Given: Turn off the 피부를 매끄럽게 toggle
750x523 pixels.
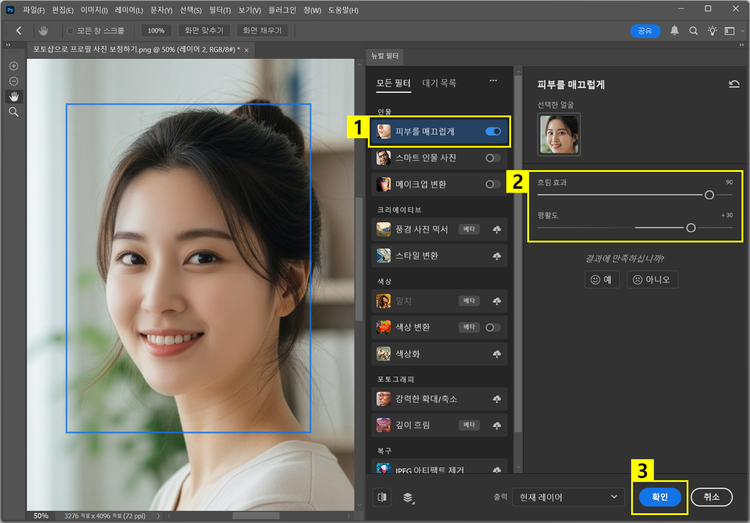Looking at the screenshot, I should click(x=493, y=131).
